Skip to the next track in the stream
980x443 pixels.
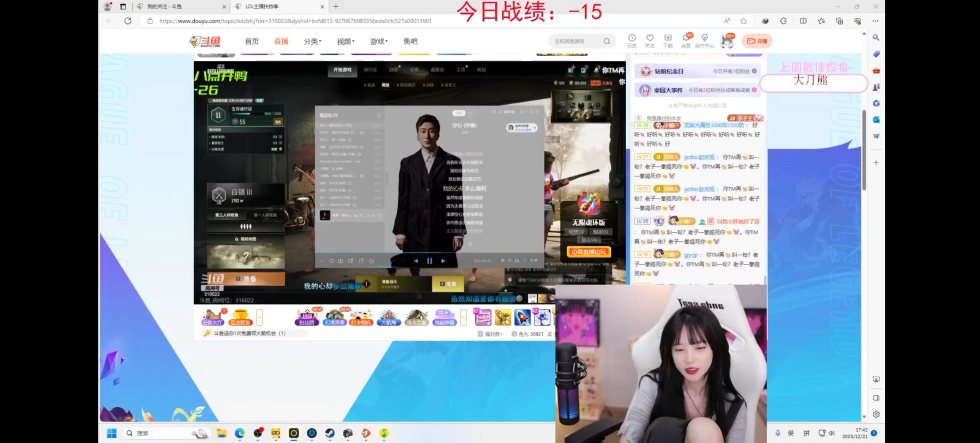(443, 260)
